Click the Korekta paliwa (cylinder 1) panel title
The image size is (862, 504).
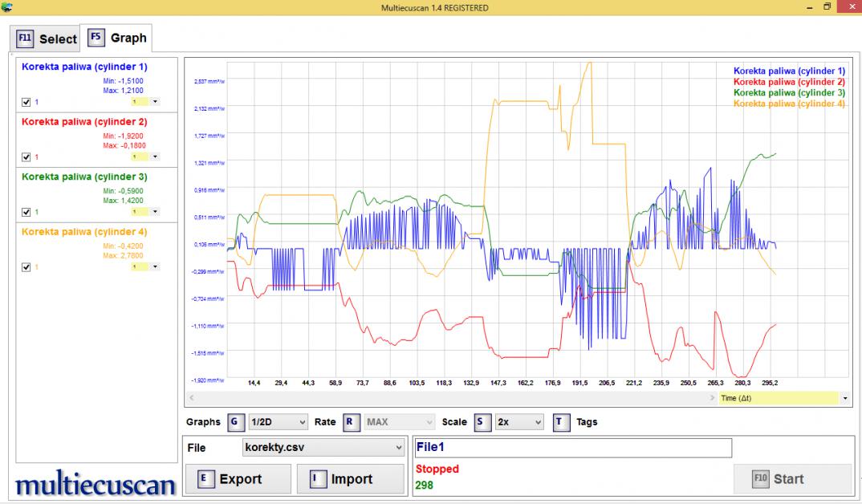tap(84, 67)
